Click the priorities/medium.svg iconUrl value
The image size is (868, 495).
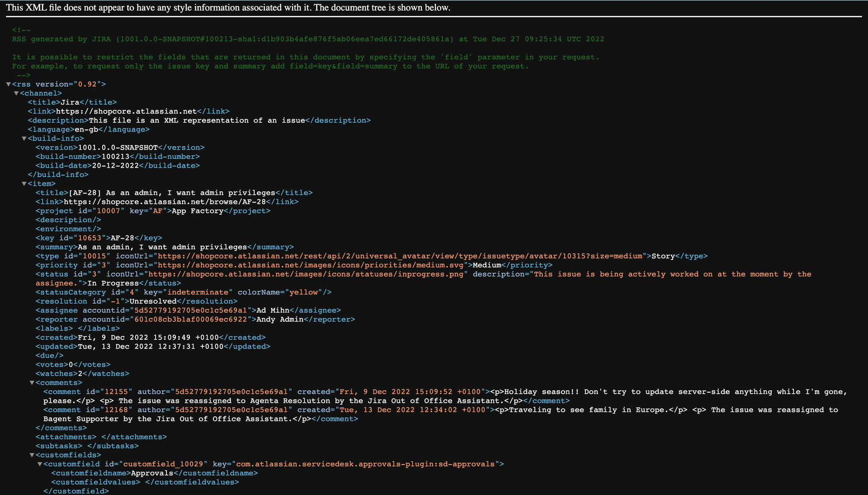tap(311, 265)
